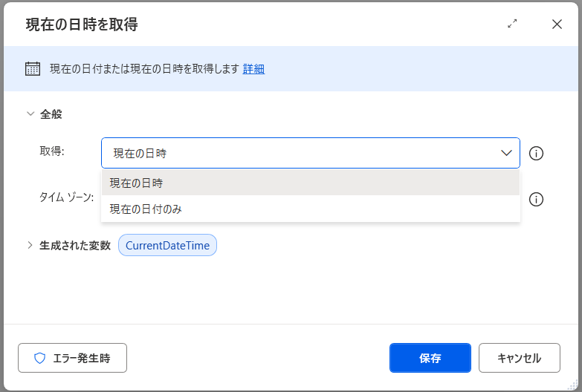Collapse the 全般 section chevron
582x392 pixels.
(x=30, y=114)
